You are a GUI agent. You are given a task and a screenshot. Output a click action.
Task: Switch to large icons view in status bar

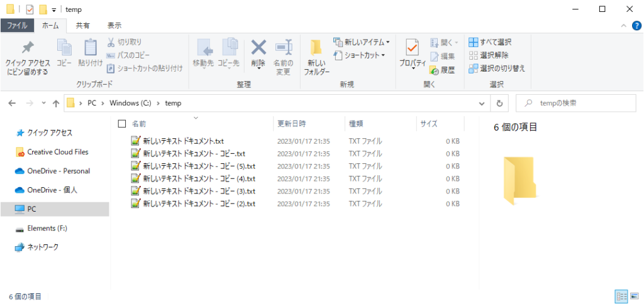[x=635, y=296]
